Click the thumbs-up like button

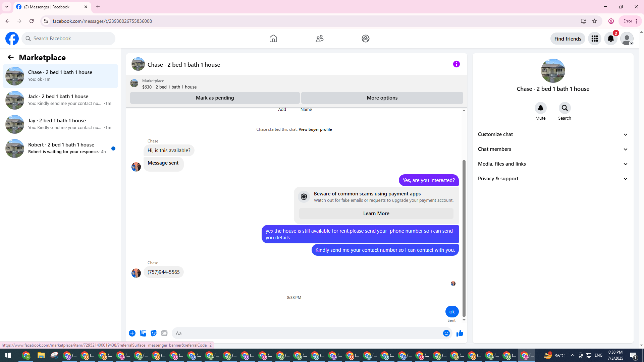pos(460,333)
